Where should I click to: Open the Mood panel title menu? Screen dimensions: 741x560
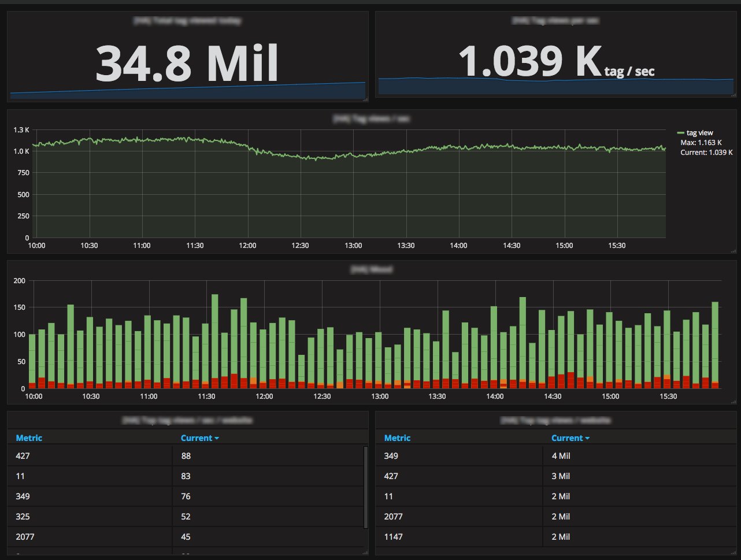click(x=370, y=269)
